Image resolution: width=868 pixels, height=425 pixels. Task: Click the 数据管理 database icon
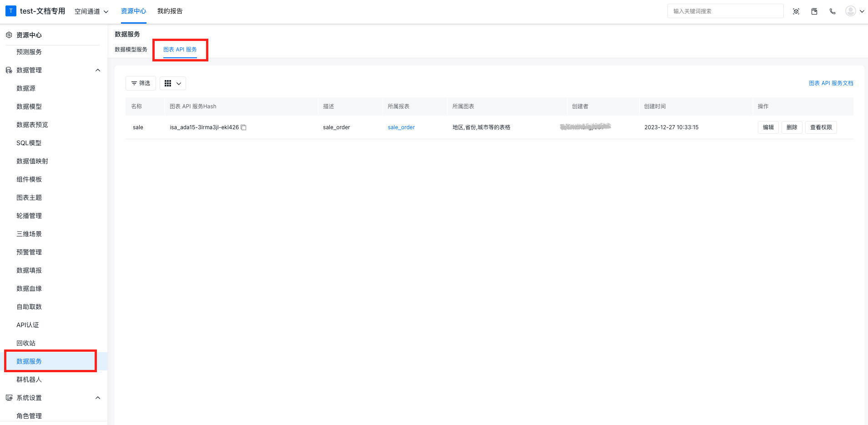pyautogui.click(x=9, y=70)
